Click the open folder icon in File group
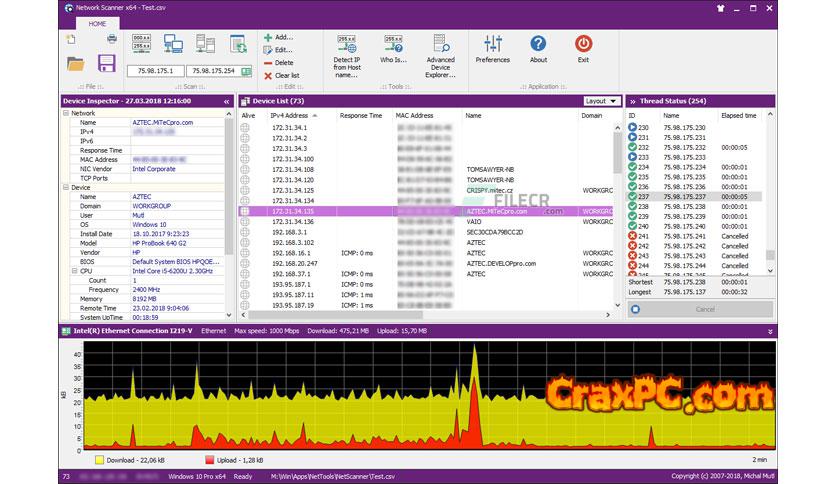The width and height of the screenshot is (836, 484). [x=75, y=64]
